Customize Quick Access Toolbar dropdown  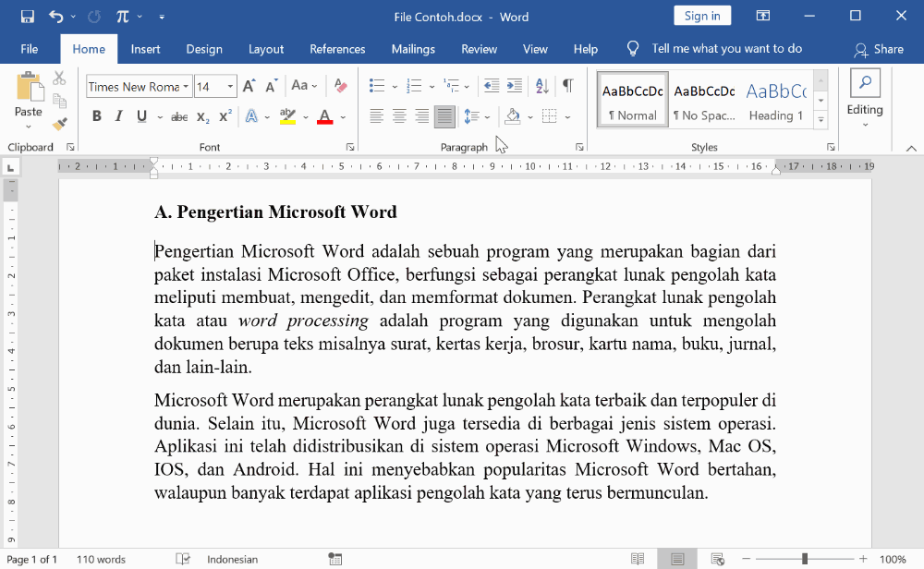click(162, 17)
